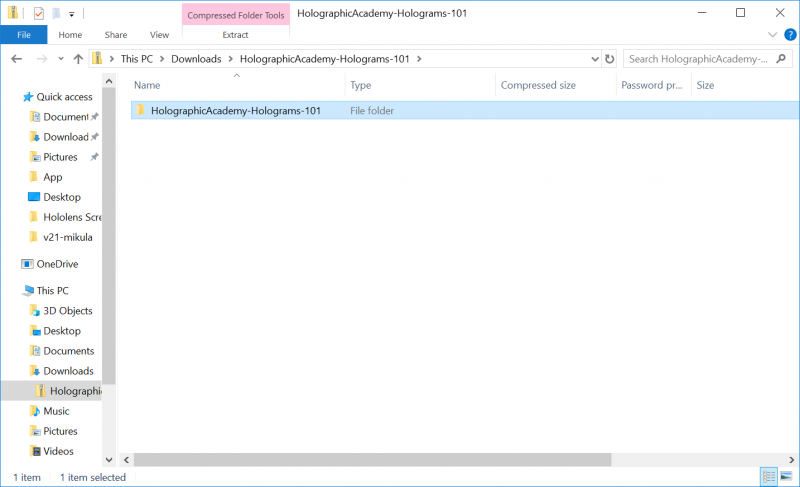Open pinned Downloads under Quick access

(64, 137)
